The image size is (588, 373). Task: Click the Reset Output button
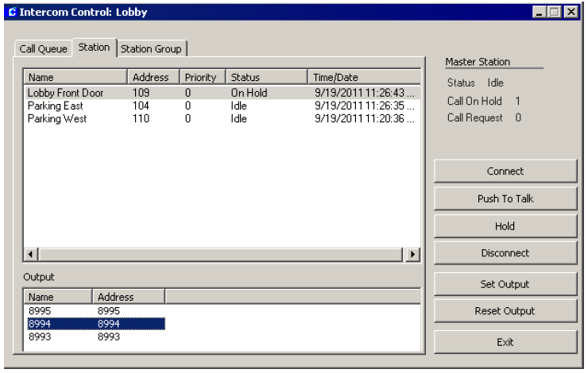point(505,311)
